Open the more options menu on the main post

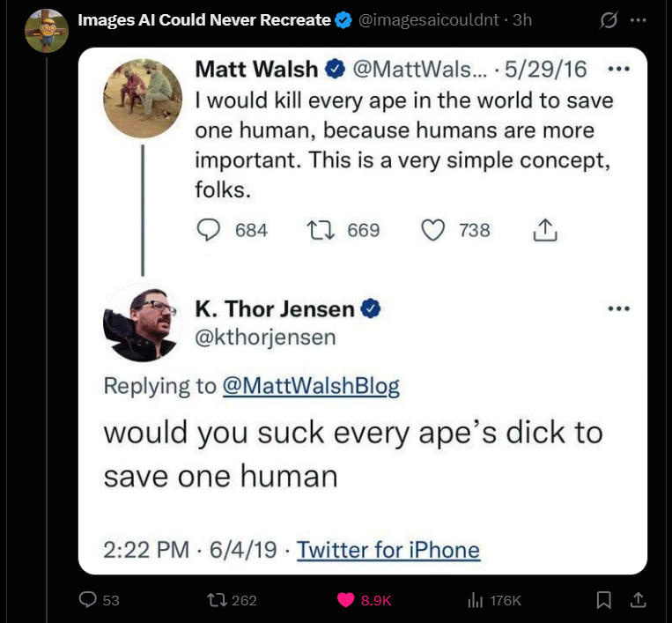pyautogui.click(x=639, y=21)
